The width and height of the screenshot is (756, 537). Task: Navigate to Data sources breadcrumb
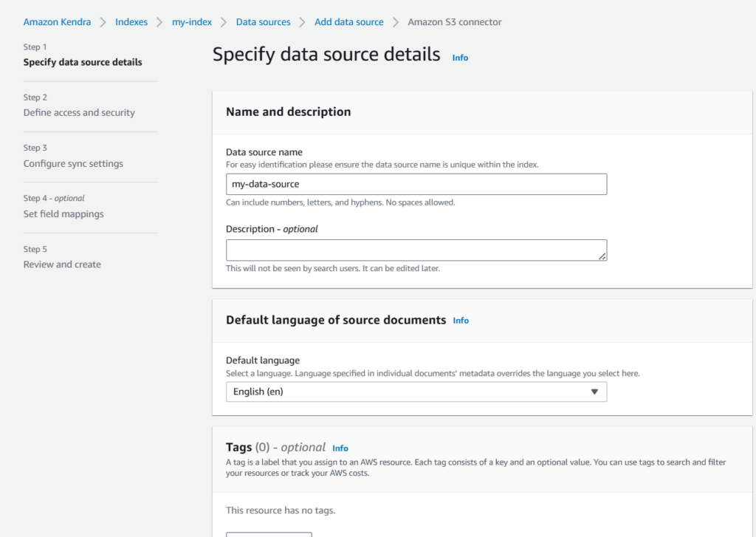point(263,22)
